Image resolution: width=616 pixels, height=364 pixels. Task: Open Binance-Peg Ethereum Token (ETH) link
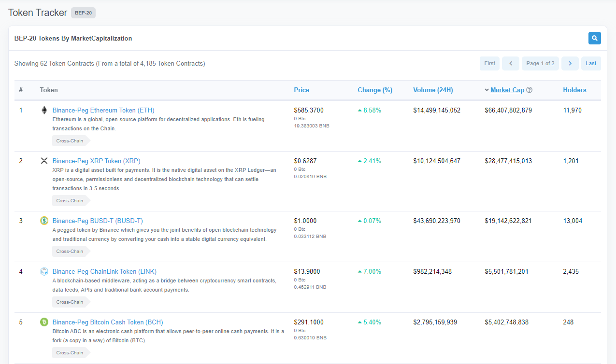click(x=103, y=110)
